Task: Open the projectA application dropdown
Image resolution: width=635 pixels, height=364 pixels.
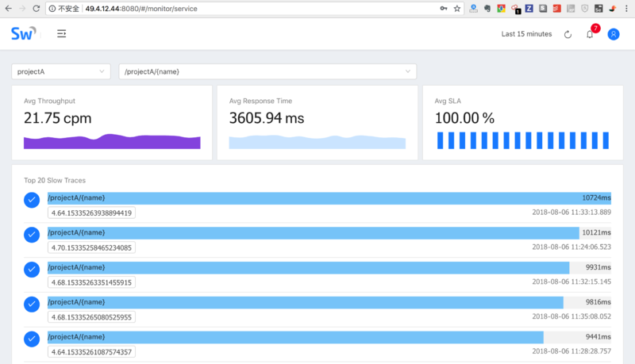Action: pos(61,71)
